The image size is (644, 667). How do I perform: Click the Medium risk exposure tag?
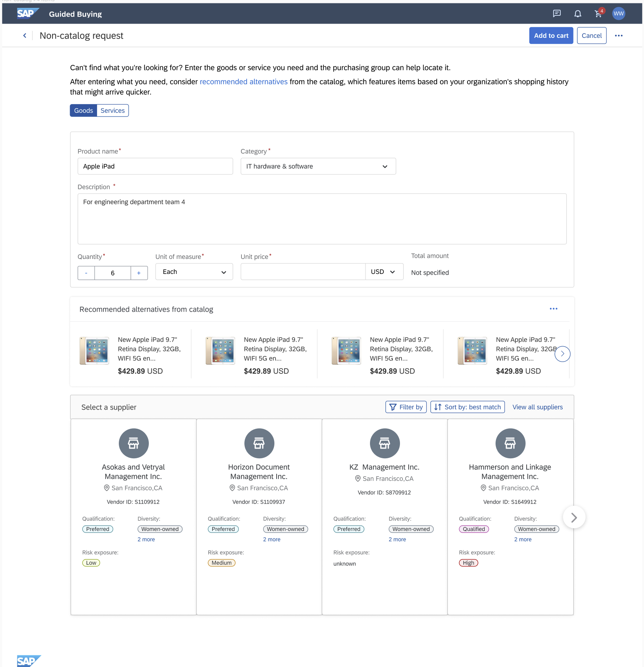coord(222,563)
